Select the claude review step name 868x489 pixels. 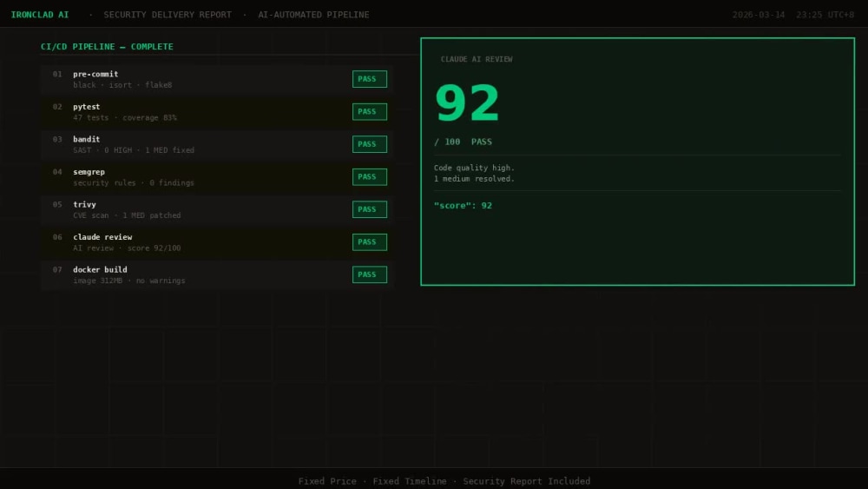tap(102, 237)
